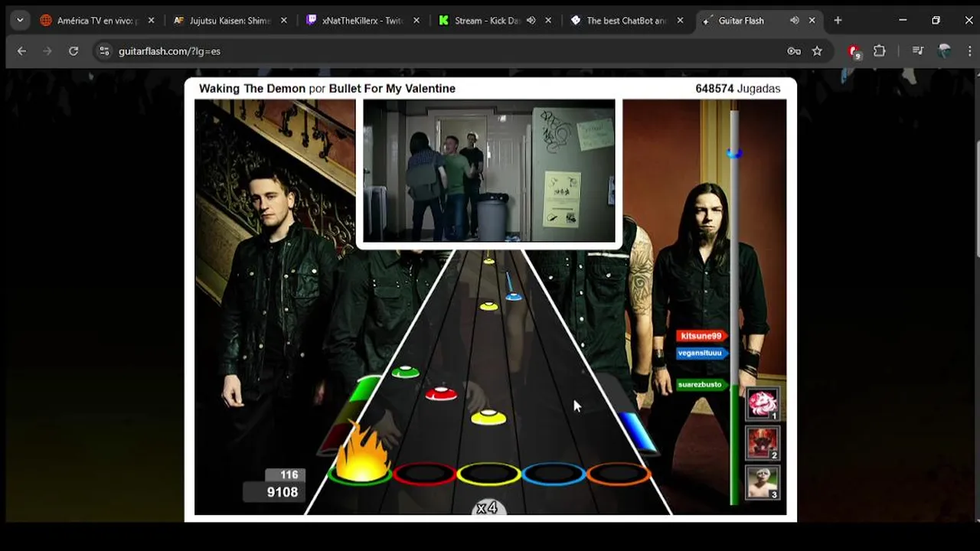Viewport: 980px width, 551px height.
Task: Open a new browser tab
Action: [838, 21]
